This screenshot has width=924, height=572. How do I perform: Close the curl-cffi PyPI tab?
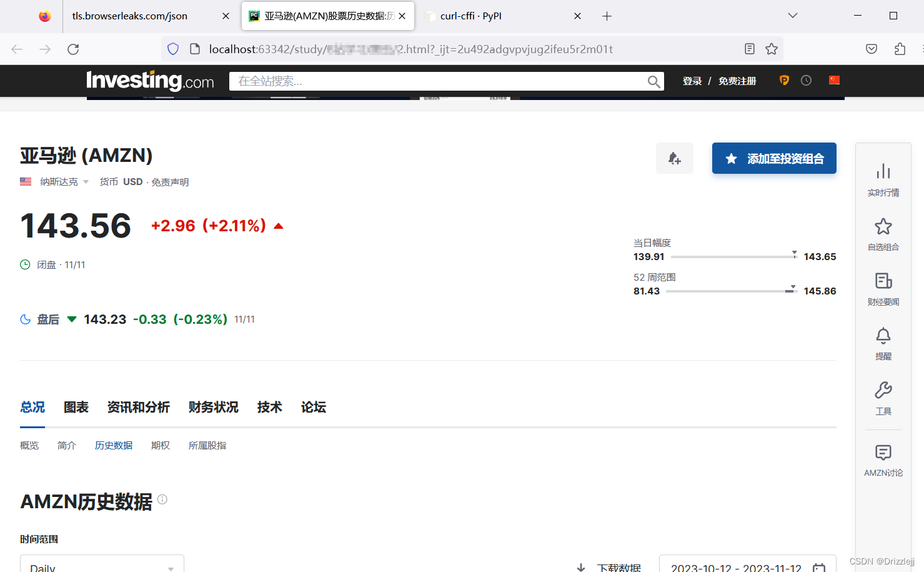pos(577,16)
